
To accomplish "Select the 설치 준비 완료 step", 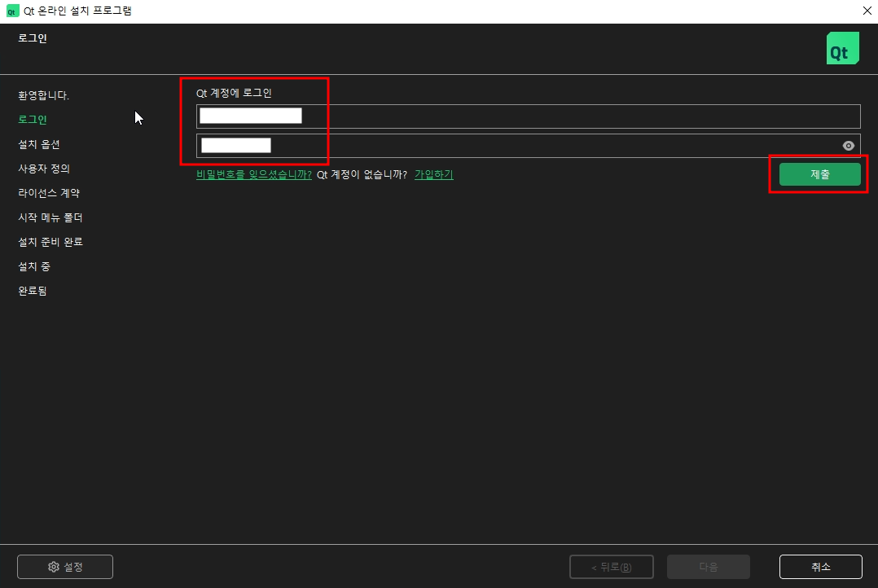I will 50,242.
